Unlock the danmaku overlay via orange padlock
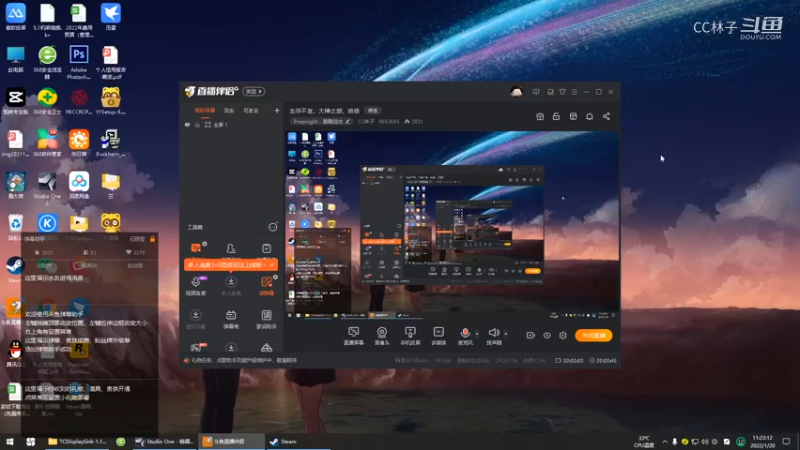Screen dimensions: 800x450 [152, 239]
